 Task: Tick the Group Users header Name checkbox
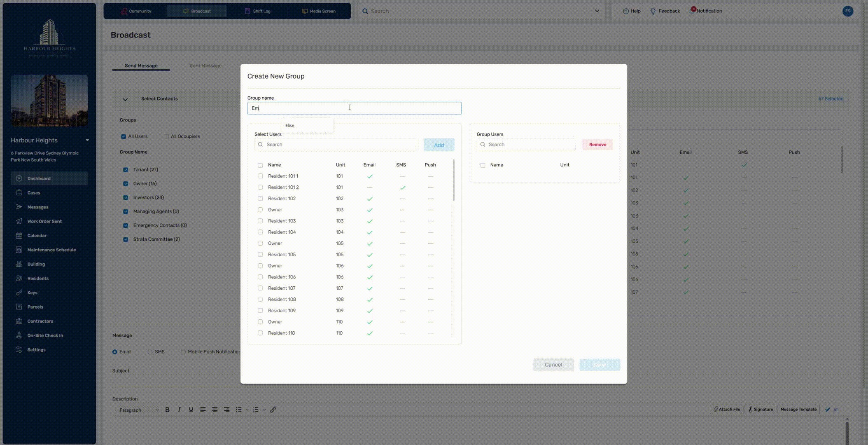[483, 165]
